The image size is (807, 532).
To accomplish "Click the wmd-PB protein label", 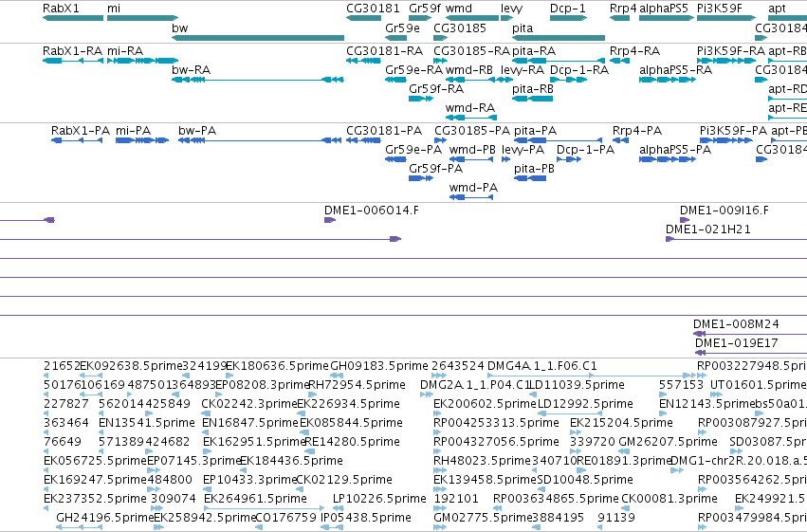I will [472, 150].
